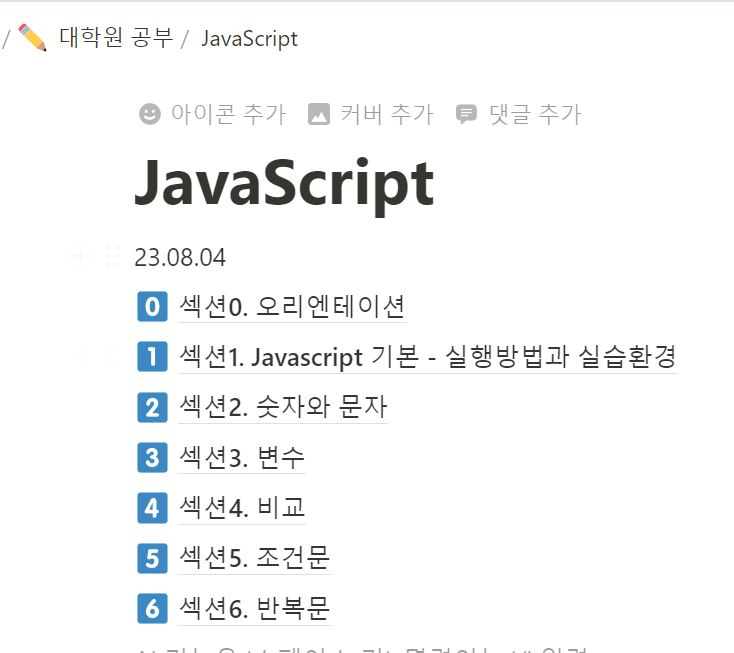Open 섹션4. 비교 page
Image resolution: width=734 pixels, height=653 pixels.
tap(242, 508)
